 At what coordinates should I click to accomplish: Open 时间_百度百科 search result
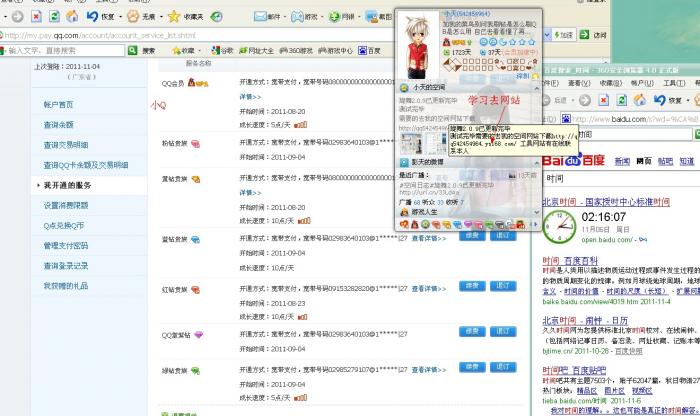pyautogui.click(x=570, y=261)
